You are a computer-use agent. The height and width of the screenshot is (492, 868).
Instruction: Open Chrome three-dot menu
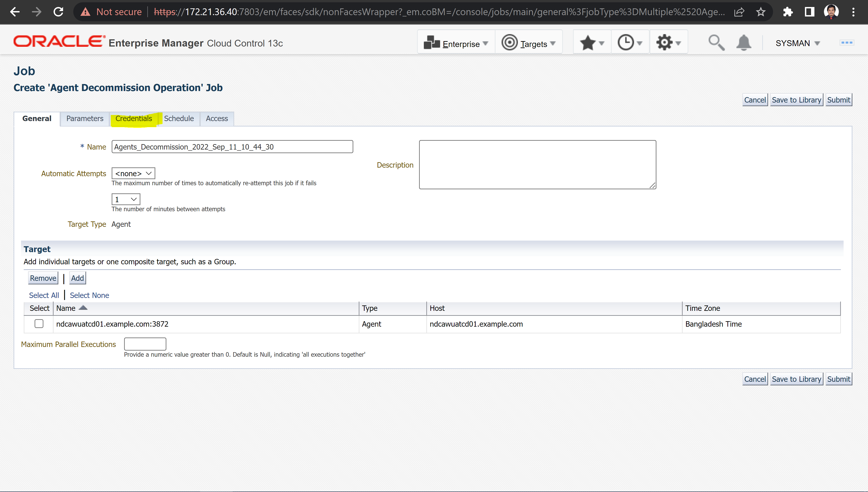click(x=854, y=12)
